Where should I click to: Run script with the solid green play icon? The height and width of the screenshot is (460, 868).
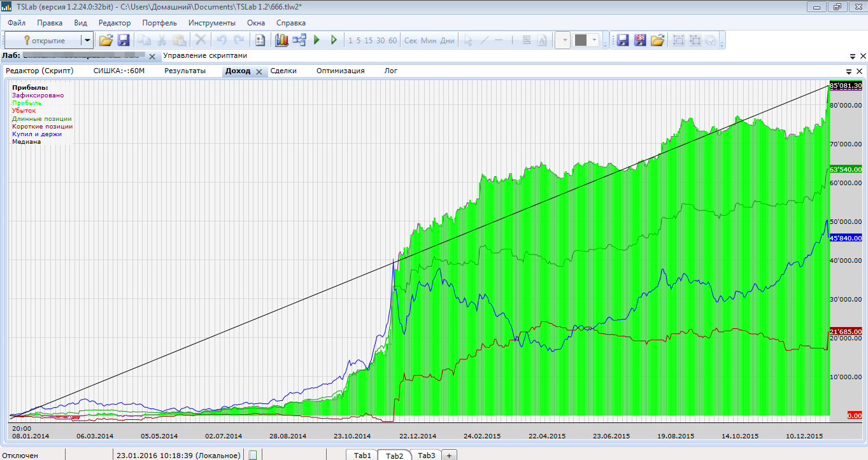[317, 40]
